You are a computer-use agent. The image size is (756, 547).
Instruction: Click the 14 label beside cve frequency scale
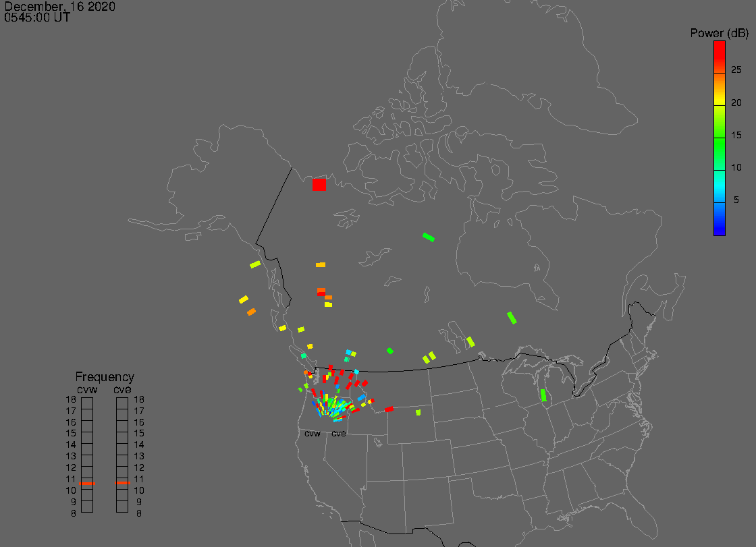139,445
